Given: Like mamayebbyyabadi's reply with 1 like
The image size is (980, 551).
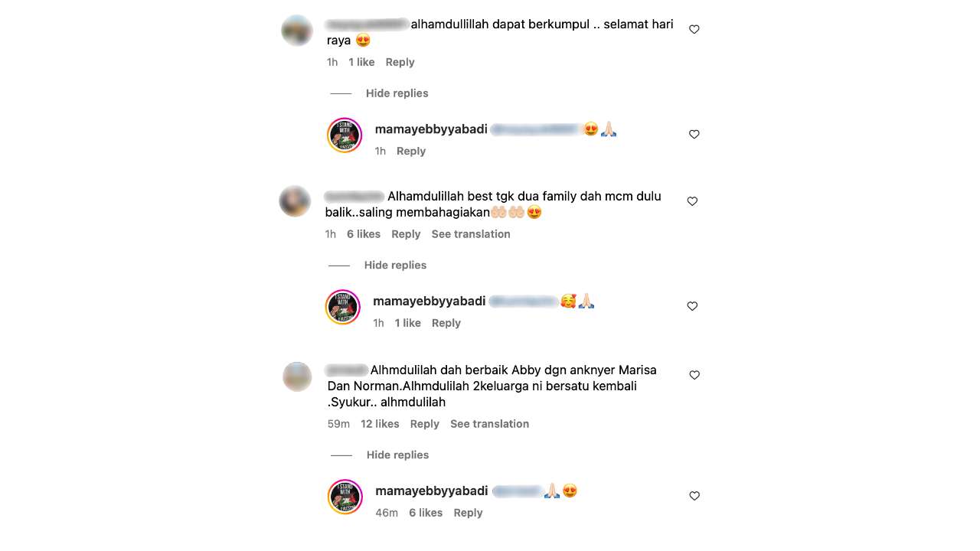Looking at the screenshot, I should [x=692, y=306].
